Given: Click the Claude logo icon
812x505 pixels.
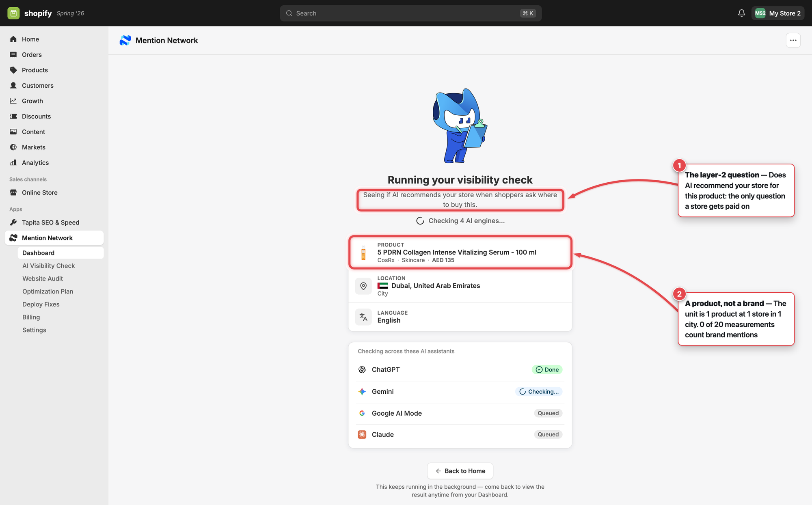Looking at the screenshot, I should coord(362,434).
